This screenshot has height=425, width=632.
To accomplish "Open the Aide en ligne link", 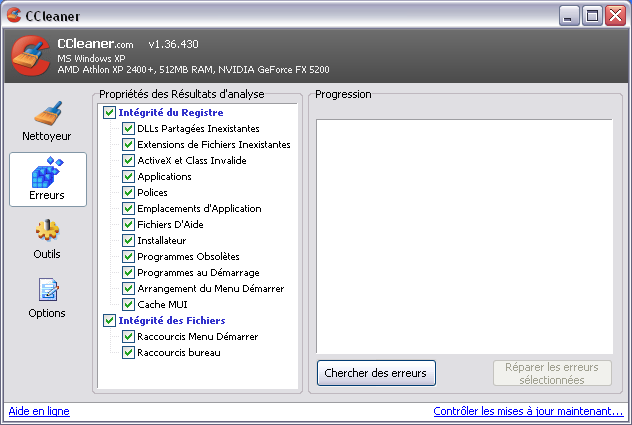I will click(39, 411).
